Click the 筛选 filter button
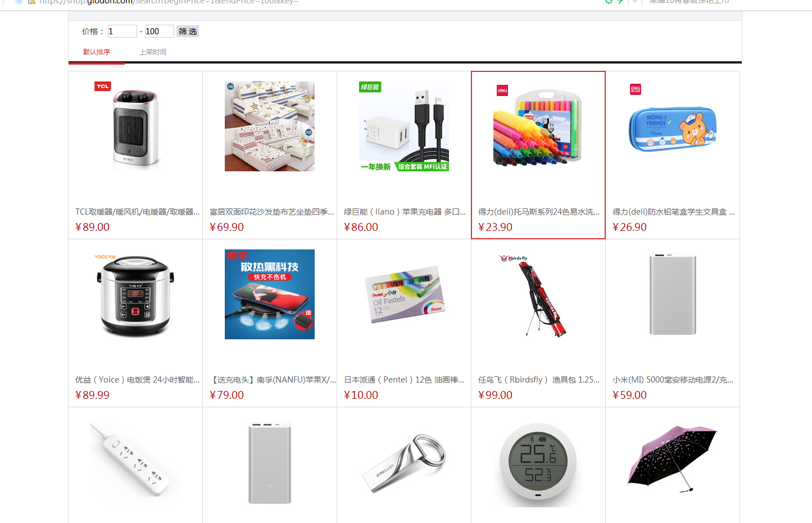Viewport: 812px width, 523px height. pyautogui.click(x=188, y=31)
